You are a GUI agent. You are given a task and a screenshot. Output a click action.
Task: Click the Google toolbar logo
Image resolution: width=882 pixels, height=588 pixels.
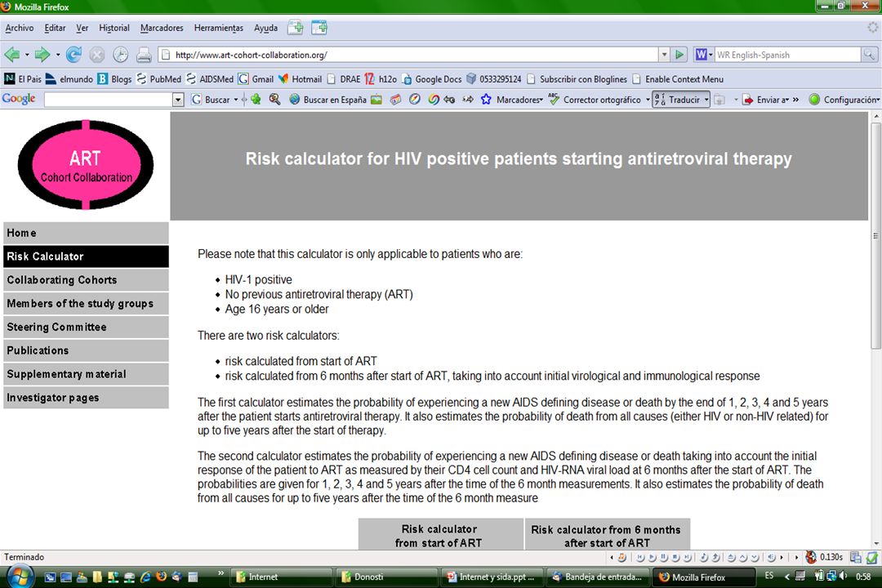[19, 99]
